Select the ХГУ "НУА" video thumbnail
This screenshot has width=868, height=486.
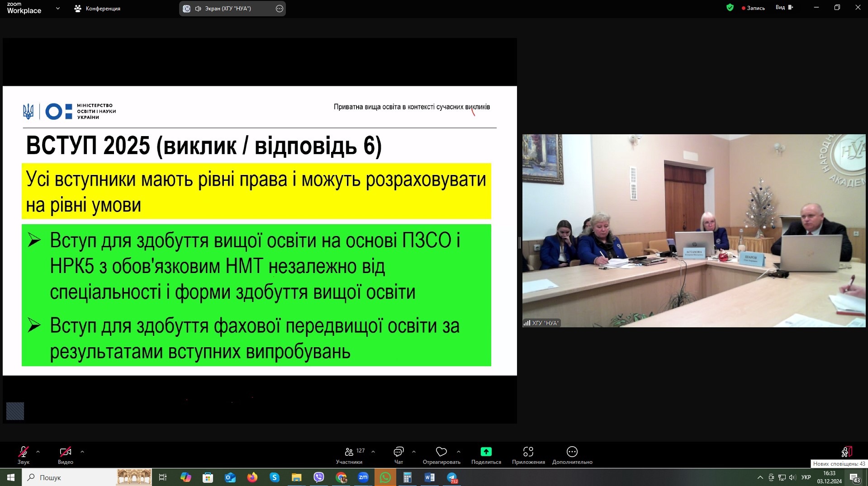pyautogui.click(x=693, y=231)
